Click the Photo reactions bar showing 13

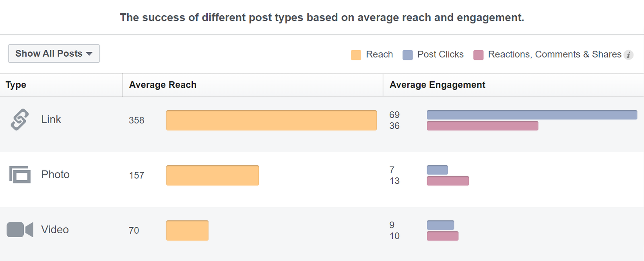tap(448, 181)
